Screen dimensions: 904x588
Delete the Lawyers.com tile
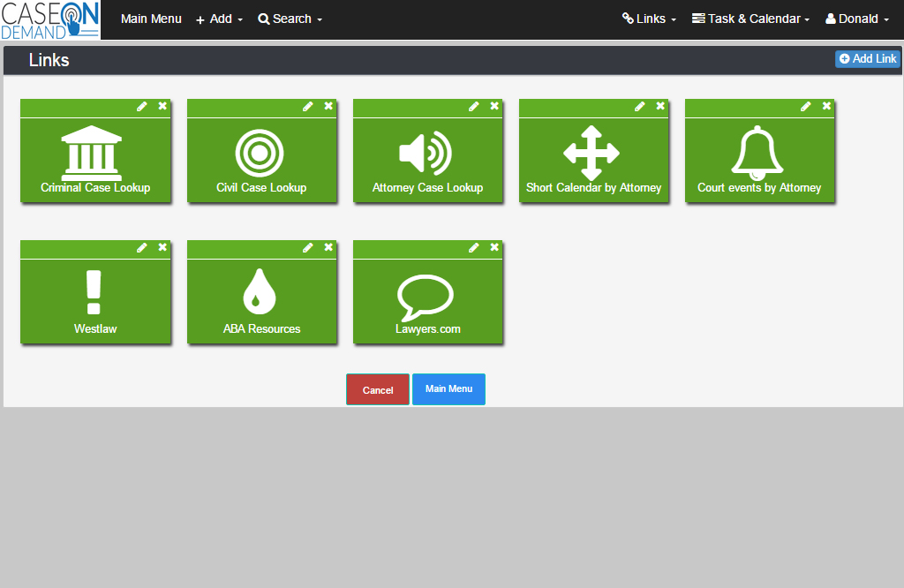[x=494, y=247]
